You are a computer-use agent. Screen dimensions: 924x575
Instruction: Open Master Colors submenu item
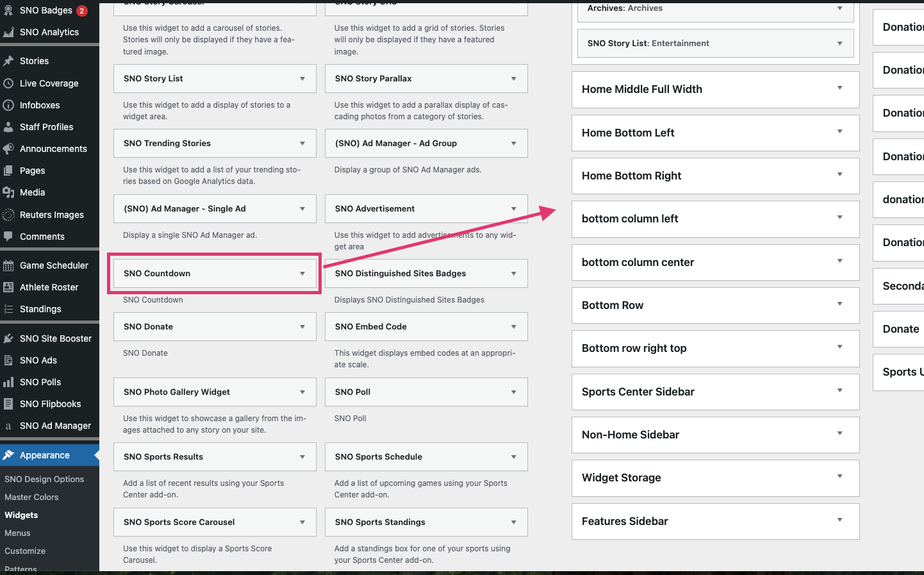coord(31,497)
